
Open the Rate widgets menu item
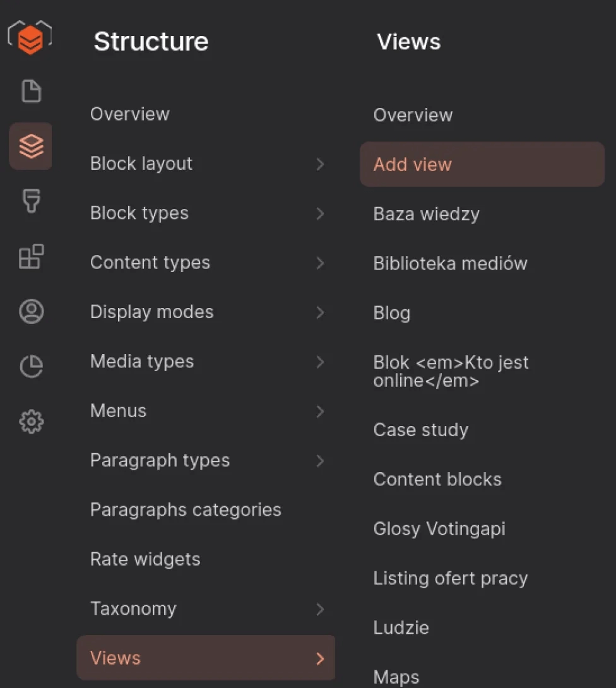pos(145,559)
